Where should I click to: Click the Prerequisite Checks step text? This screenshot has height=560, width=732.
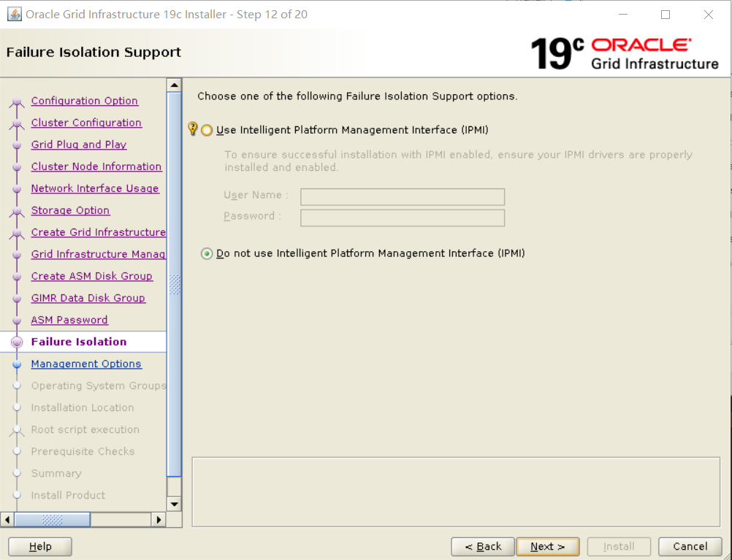click(83, 452)
